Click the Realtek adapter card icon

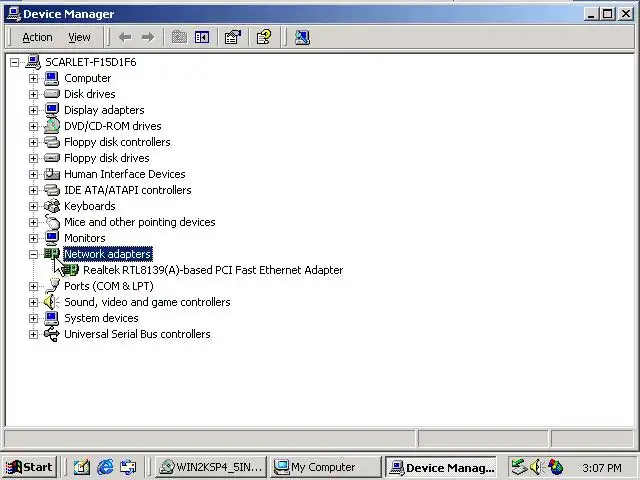pyautogui.click(x=71, y=270)
